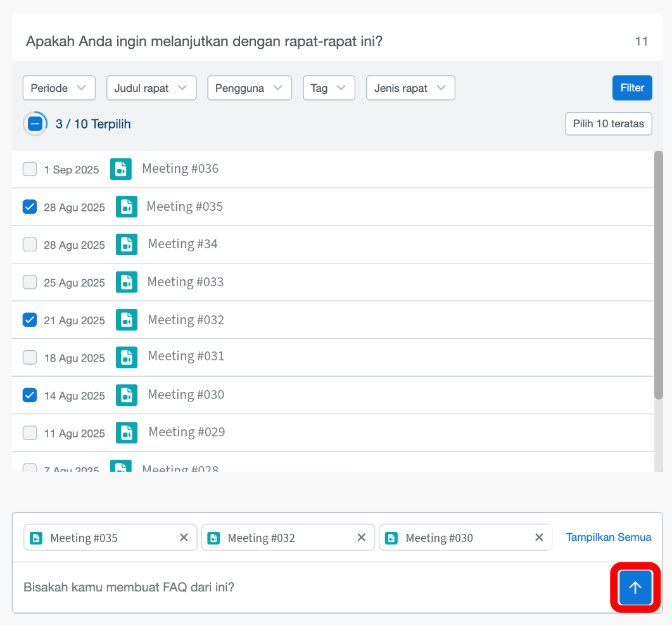
Task: Click the date 1 Sep 2025
Action: click(72, 170)
